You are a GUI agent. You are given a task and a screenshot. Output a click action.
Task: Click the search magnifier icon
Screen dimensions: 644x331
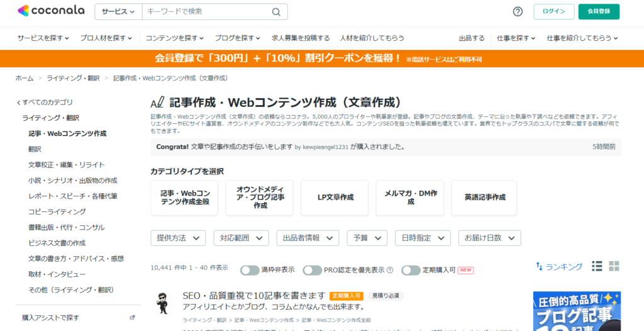[x=276, y=12]
